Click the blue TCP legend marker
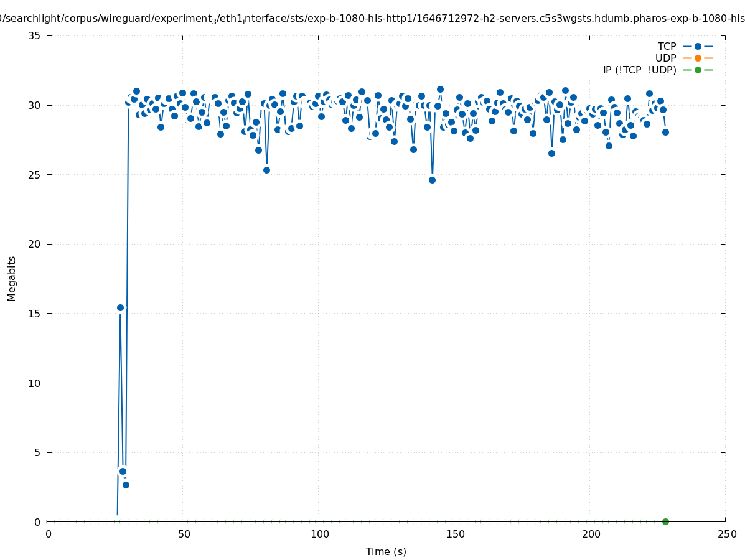745x560 pixels. point(698,46)
